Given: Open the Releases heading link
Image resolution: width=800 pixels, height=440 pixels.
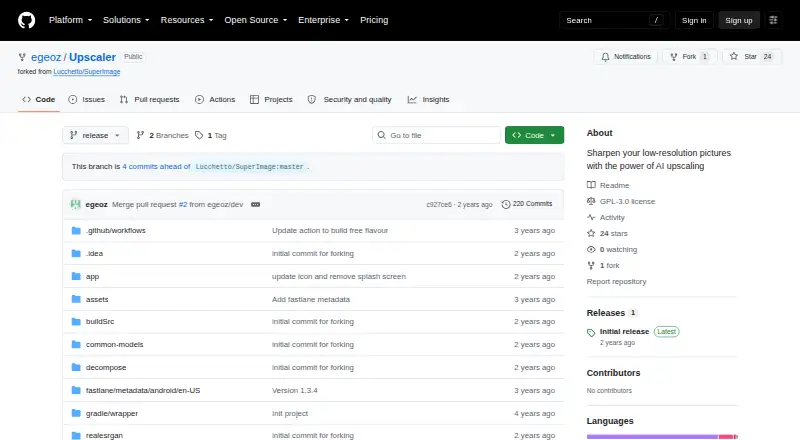Looking at the screenshot, I should pyautogui.click(x=612, y=313).
